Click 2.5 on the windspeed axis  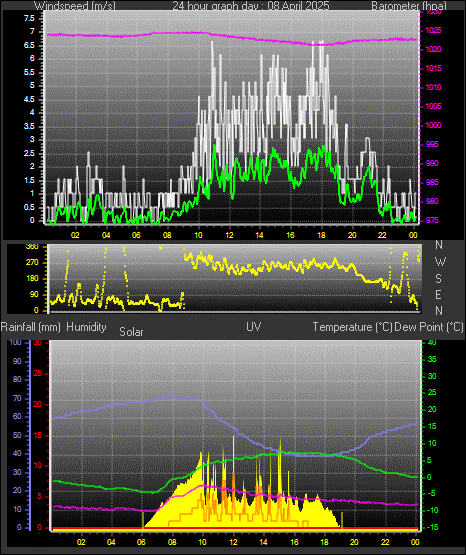pyautogui.click(x=29, y=153)
